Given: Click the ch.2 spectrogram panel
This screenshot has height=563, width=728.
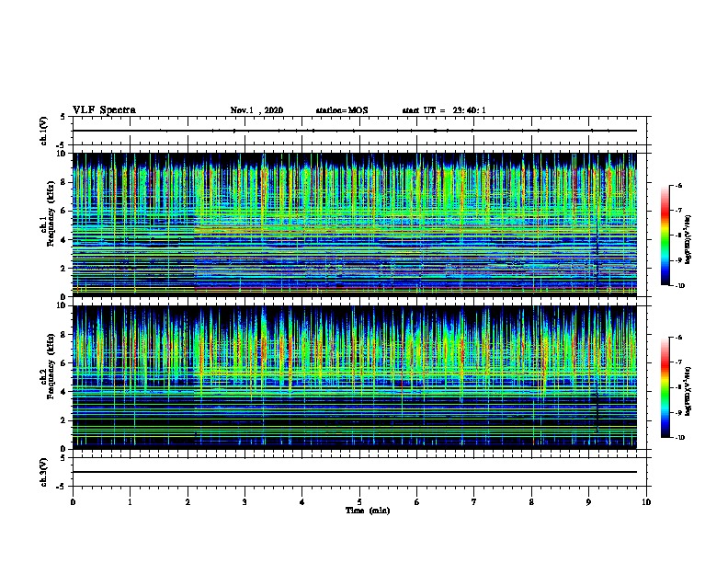Looking at the screenshot, I should (x=355, y=377).
